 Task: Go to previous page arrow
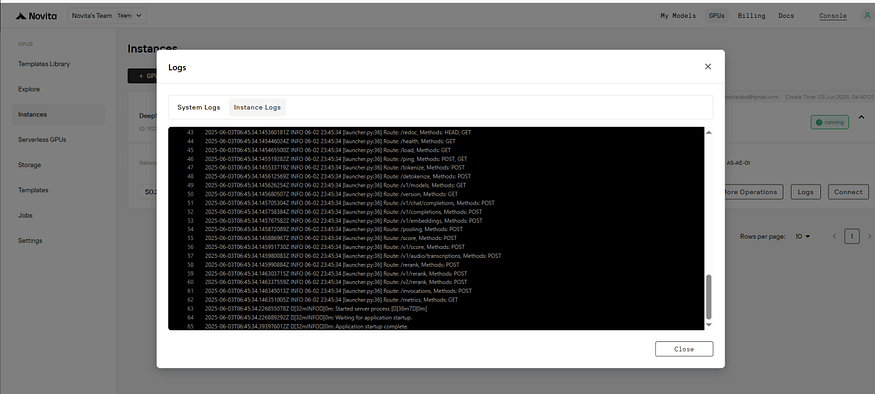834,237
